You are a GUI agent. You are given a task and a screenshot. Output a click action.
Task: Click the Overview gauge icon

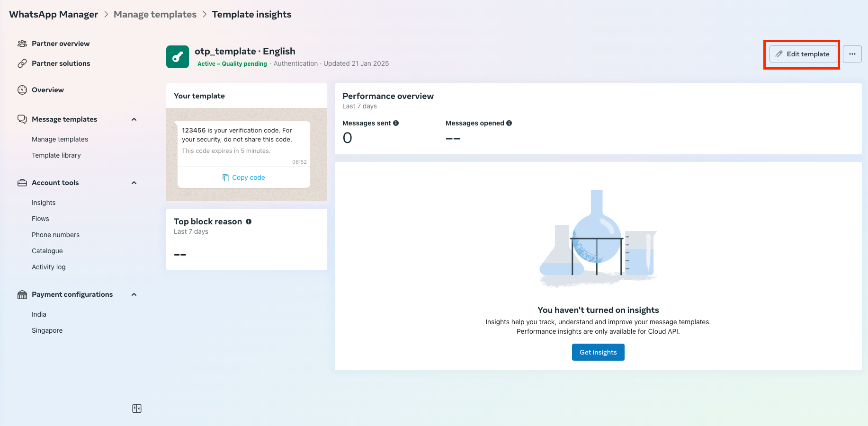tap(22, 90)
